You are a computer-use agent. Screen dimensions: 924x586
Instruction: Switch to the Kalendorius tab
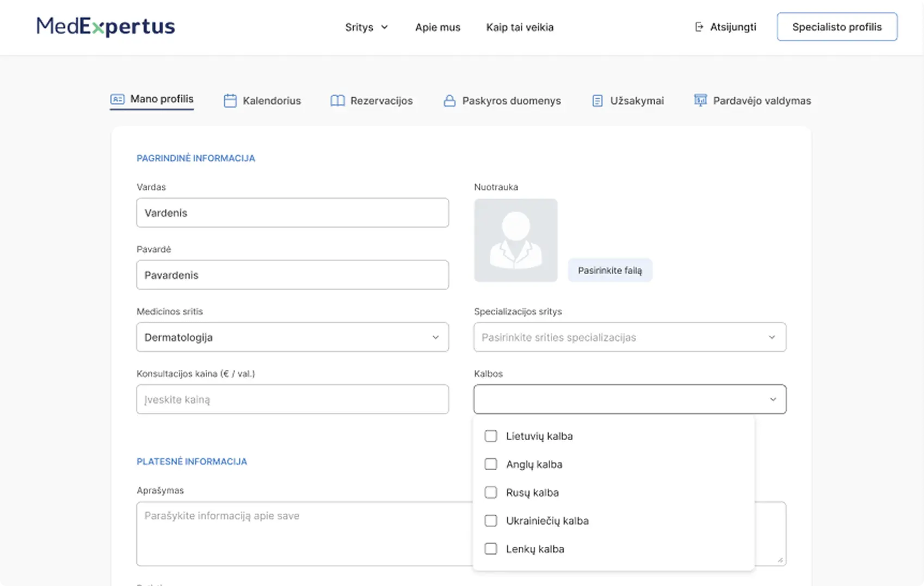(x=262, y=101)
